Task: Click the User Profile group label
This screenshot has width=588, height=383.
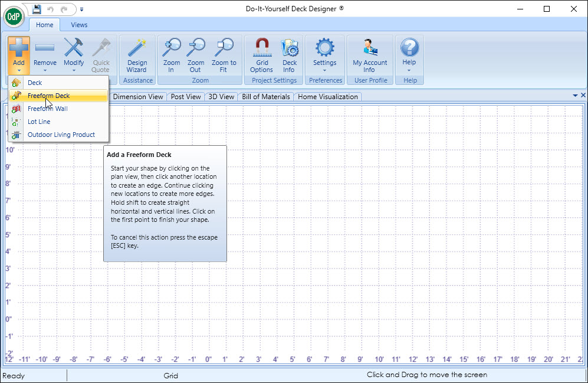Action: 370,80
